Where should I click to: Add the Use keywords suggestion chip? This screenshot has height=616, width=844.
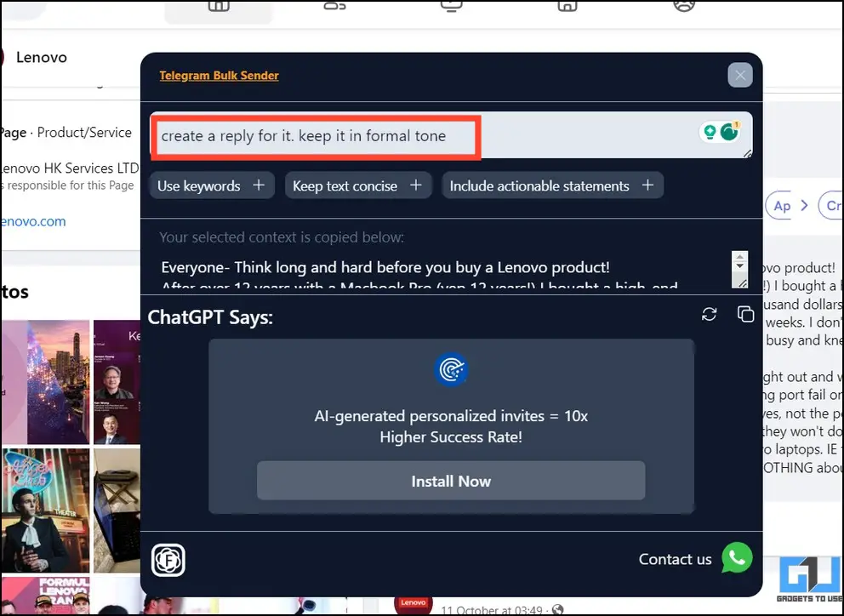(x=212, y=185)
